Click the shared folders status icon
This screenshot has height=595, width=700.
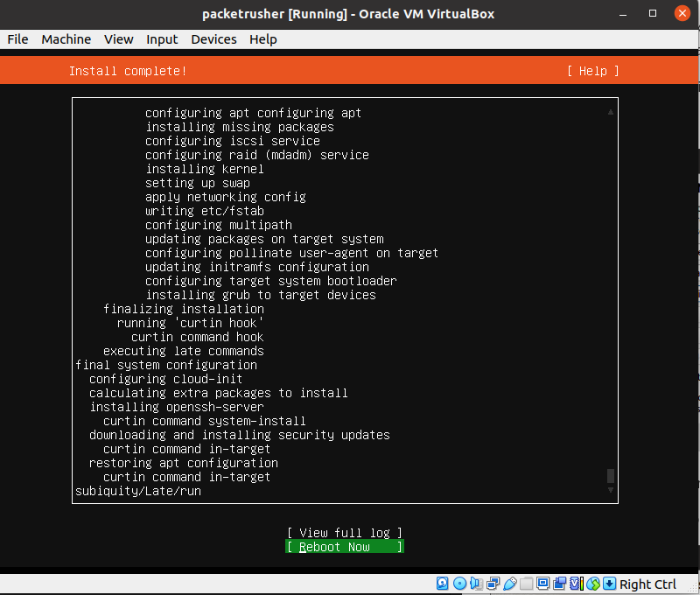pos(527,584)
